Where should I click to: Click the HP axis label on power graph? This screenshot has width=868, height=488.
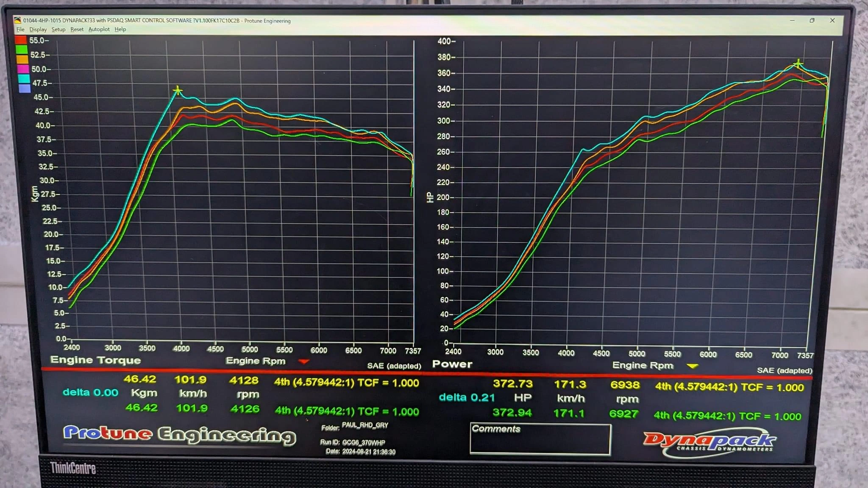tap(430, 197)
